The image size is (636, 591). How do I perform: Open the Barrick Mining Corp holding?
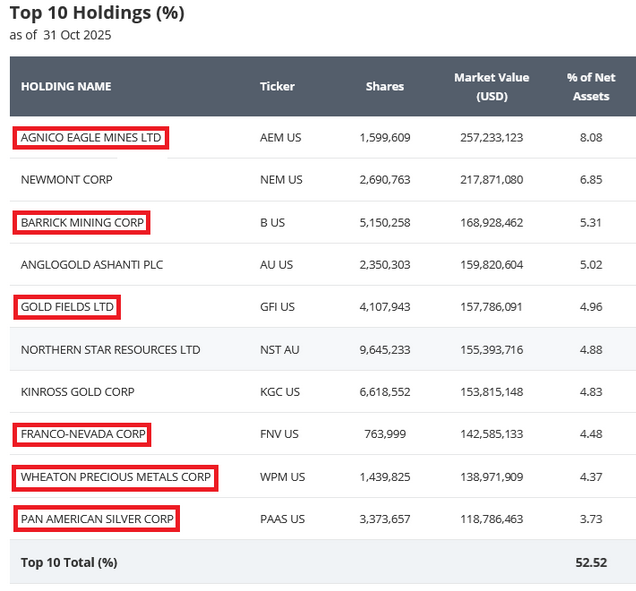(82, 222)
